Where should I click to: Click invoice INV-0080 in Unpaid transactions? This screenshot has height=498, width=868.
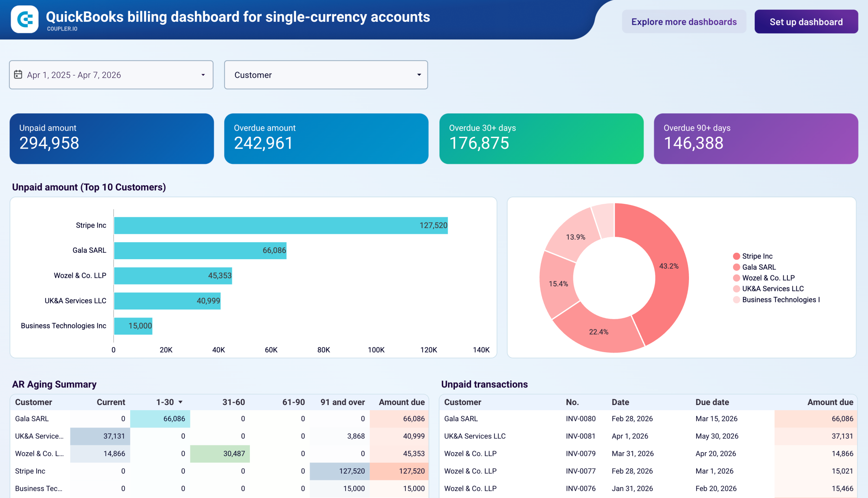tap(580, 418)
